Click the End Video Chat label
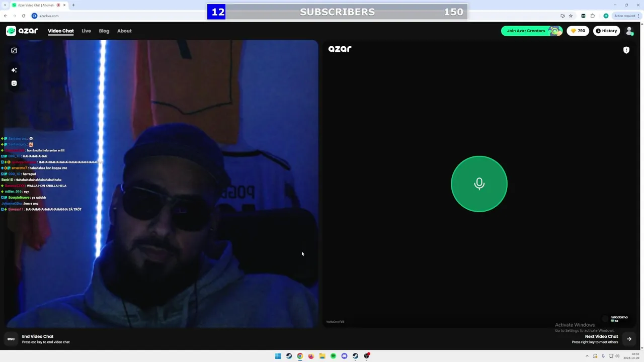Screen dimensions: 644x362 (x=38, y=336)
